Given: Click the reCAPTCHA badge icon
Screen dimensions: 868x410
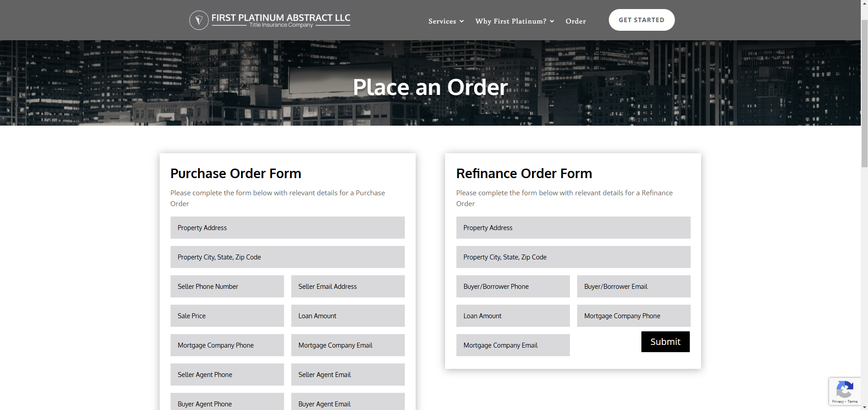Looking at the screenshot, I should click(x=844, y=389).
